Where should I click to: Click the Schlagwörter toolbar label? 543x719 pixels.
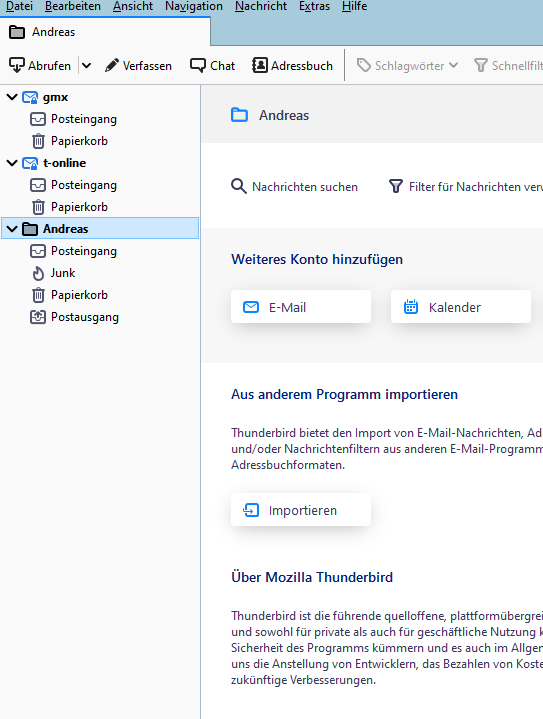click(x=410, y=66)
